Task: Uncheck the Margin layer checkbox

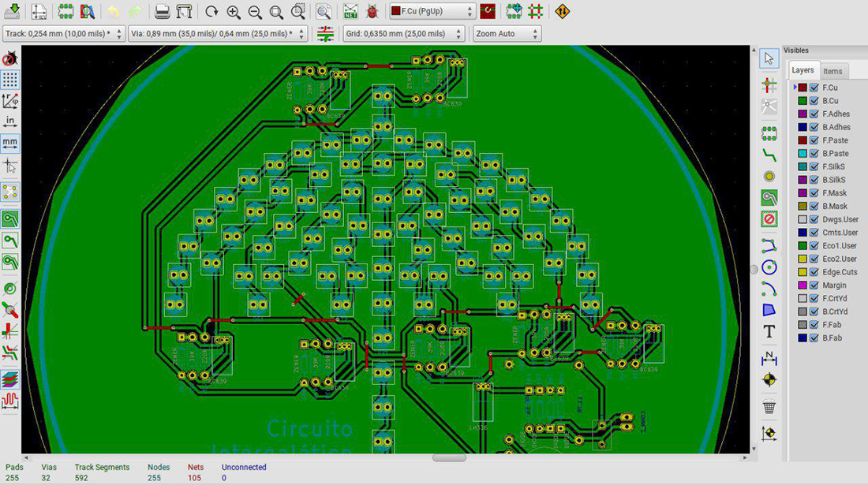Action: coord(814,285)
